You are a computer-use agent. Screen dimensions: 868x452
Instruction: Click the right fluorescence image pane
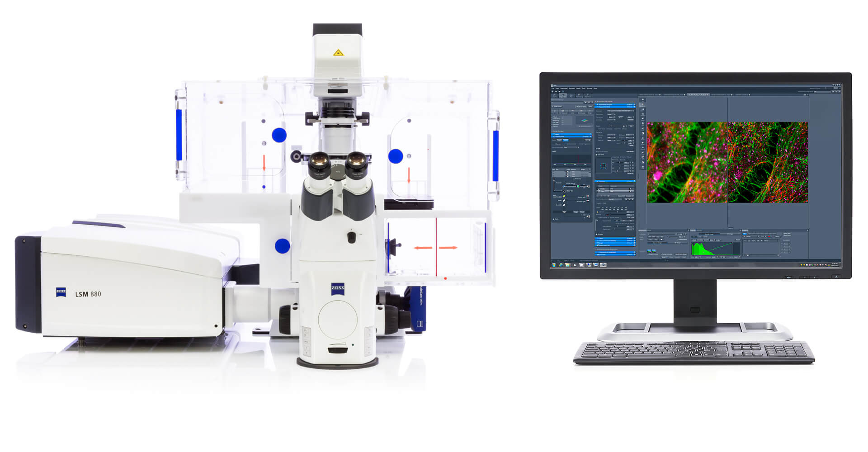pyautogui.click(x=768, y=162)
